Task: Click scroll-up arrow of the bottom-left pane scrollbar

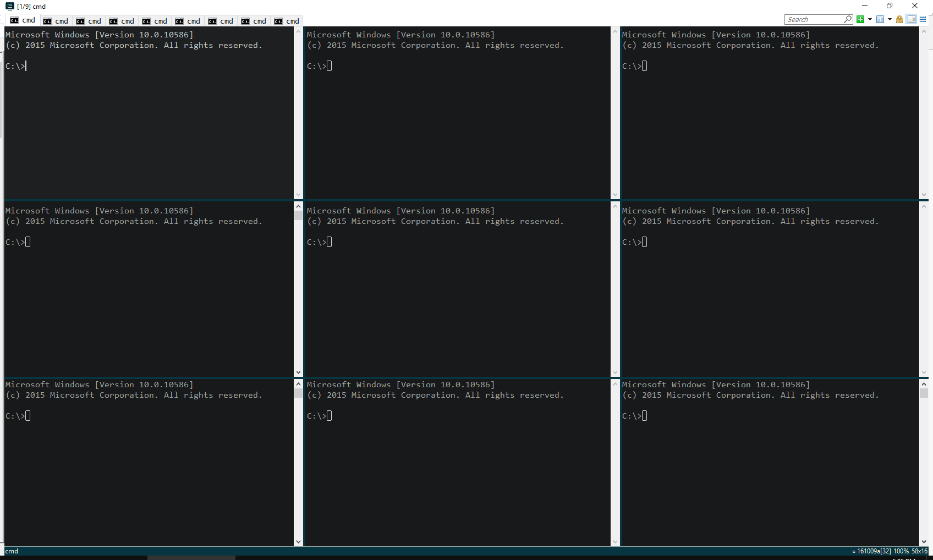Action: 298,383
